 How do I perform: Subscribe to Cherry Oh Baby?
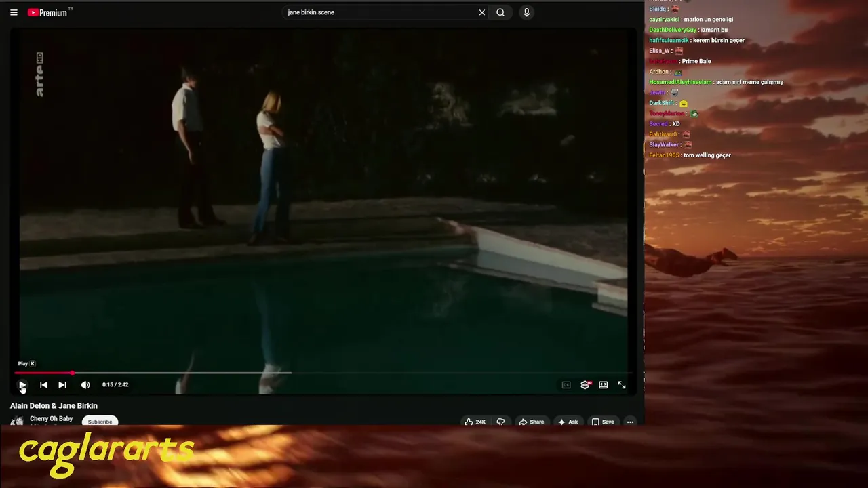pyautogui.click(x=100, y=422)
